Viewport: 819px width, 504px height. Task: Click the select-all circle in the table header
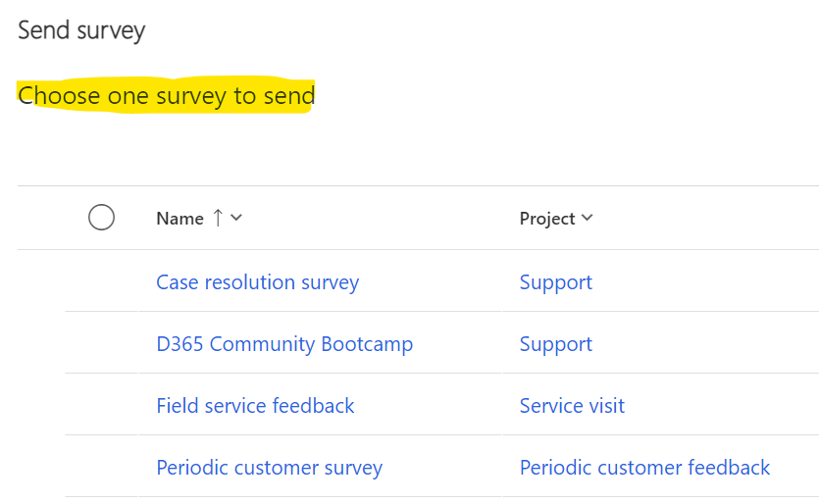101,218
